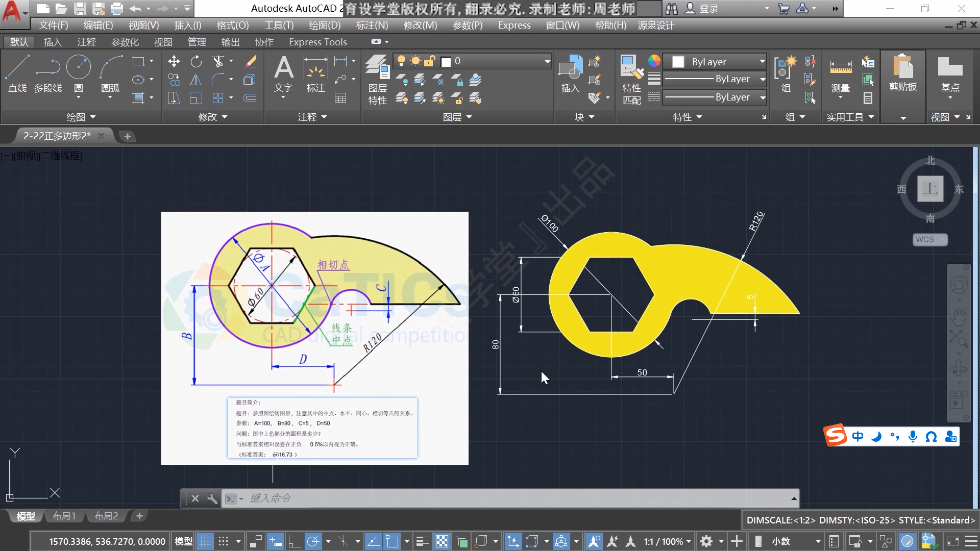This screenshot has width=980, height=551.
Task: Select the Arc (圆弧) tool
Action: [x=110, y=74]
